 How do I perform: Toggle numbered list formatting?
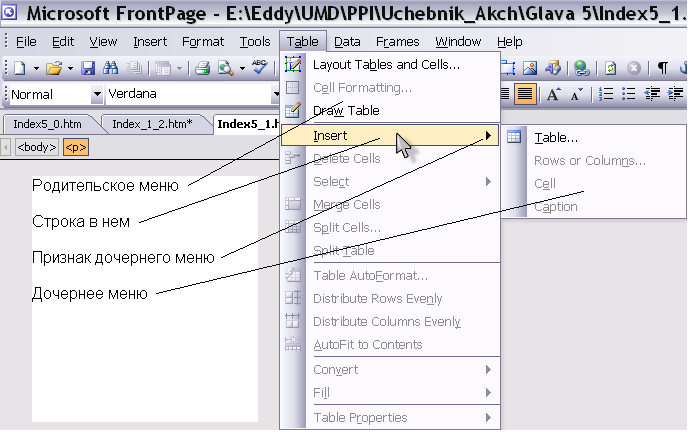[x=606, y=94]
